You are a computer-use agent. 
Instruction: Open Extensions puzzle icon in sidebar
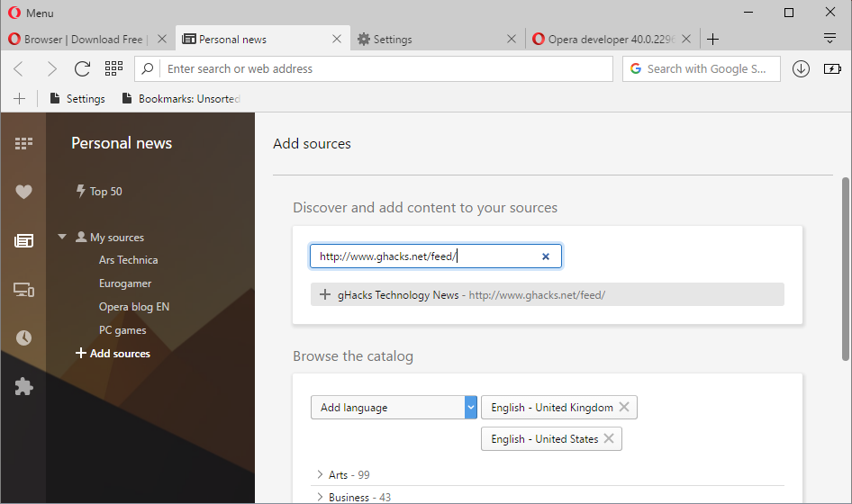tap(23, 387)
